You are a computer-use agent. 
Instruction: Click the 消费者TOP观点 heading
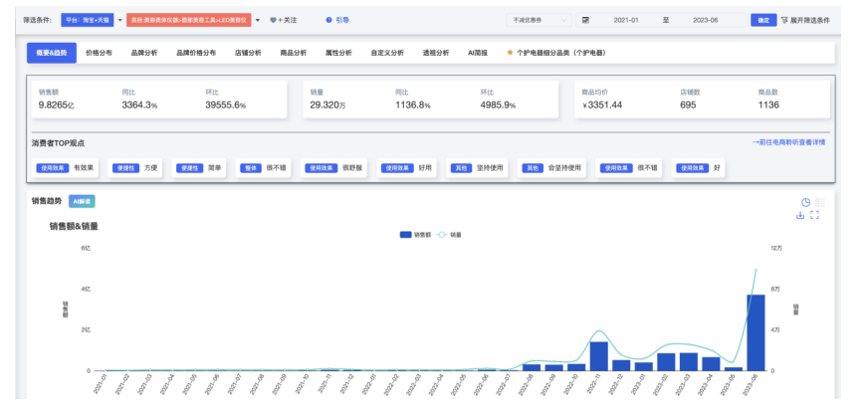tap(58, 143)
